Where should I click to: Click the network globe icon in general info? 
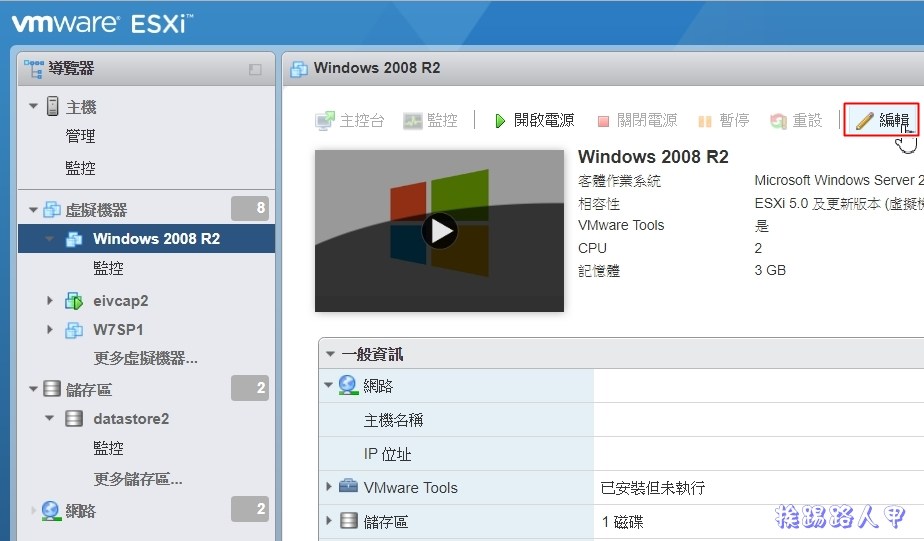[348, 385]
